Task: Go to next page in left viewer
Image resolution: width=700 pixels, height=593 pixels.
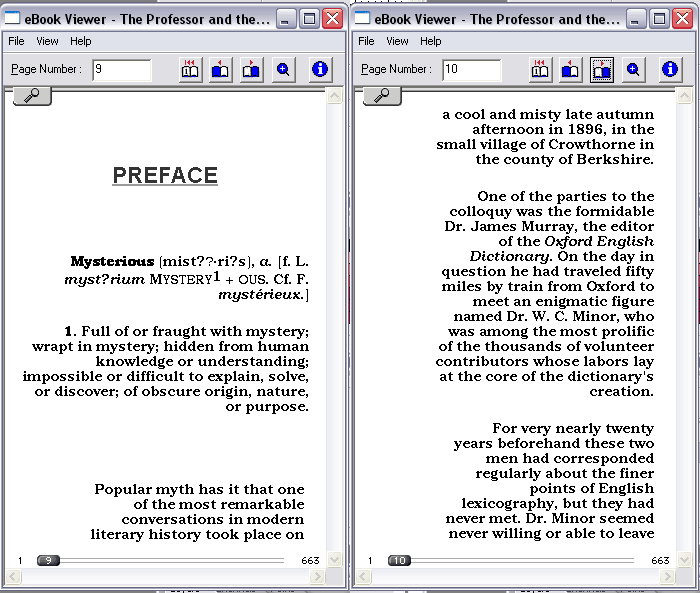Action: tap(251, 70)
